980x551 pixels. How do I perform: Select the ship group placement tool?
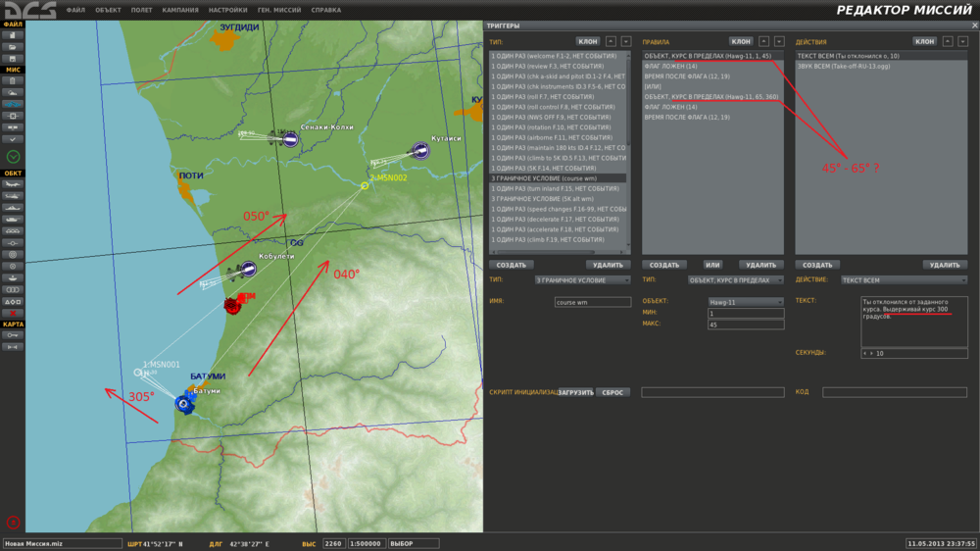12,208
